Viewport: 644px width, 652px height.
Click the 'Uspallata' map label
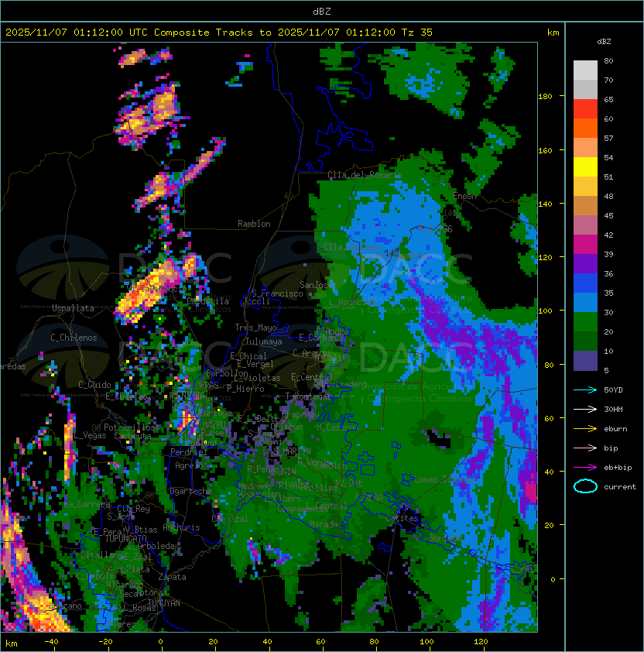coord(73,308)
